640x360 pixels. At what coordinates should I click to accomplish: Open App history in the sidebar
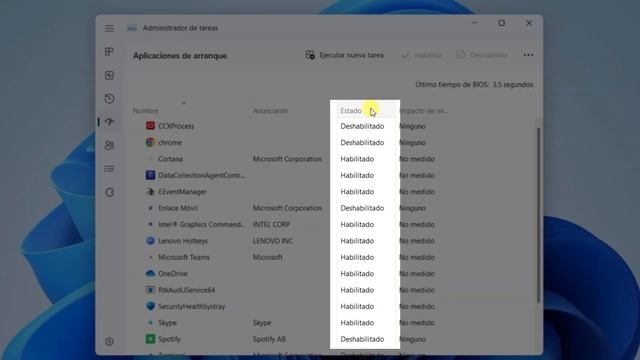[x=109, y=98]
